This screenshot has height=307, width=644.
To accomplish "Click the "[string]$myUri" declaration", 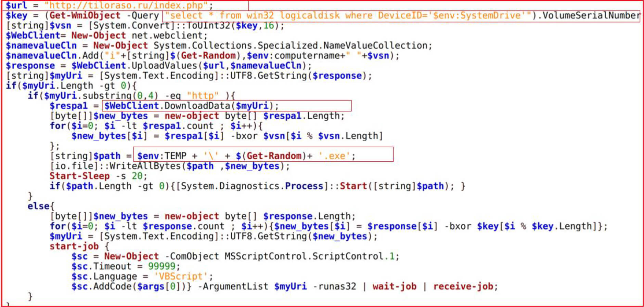I will tap(44, 76).
